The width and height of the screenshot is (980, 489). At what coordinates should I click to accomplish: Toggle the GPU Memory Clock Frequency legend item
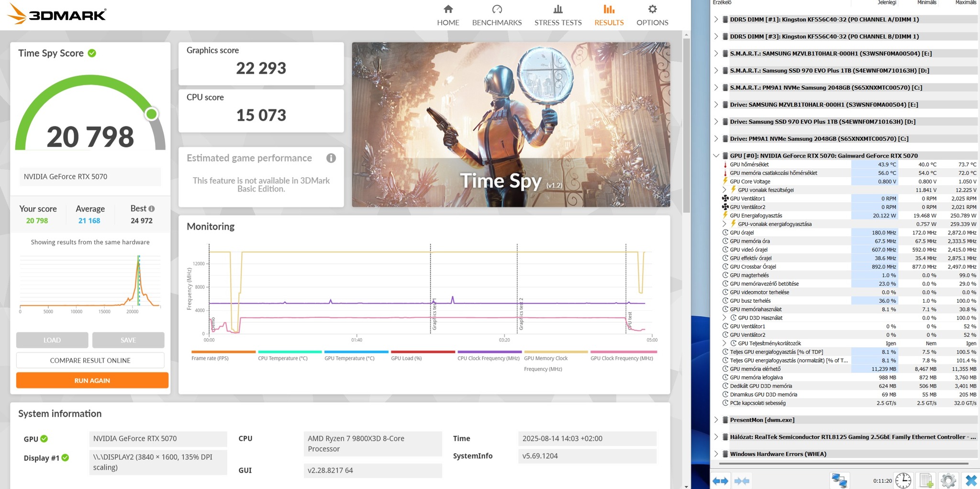[556, 361]
